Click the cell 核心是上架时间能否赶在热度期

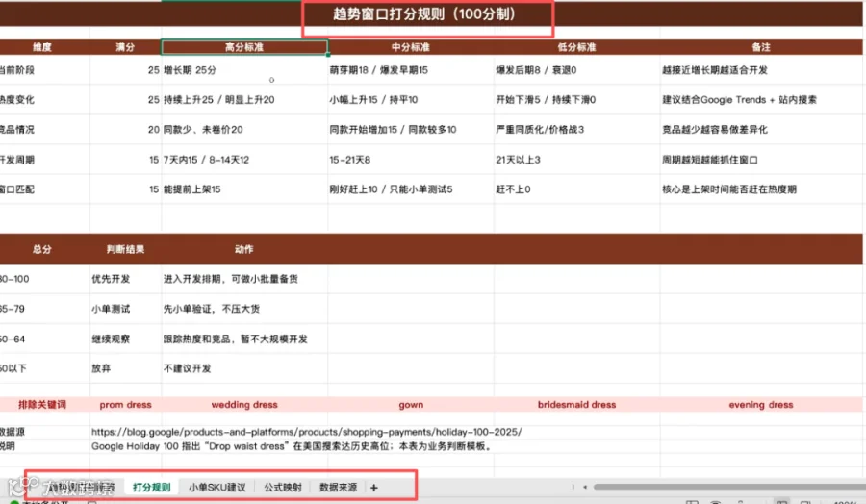pyautogui.click(x=761, y=189)
